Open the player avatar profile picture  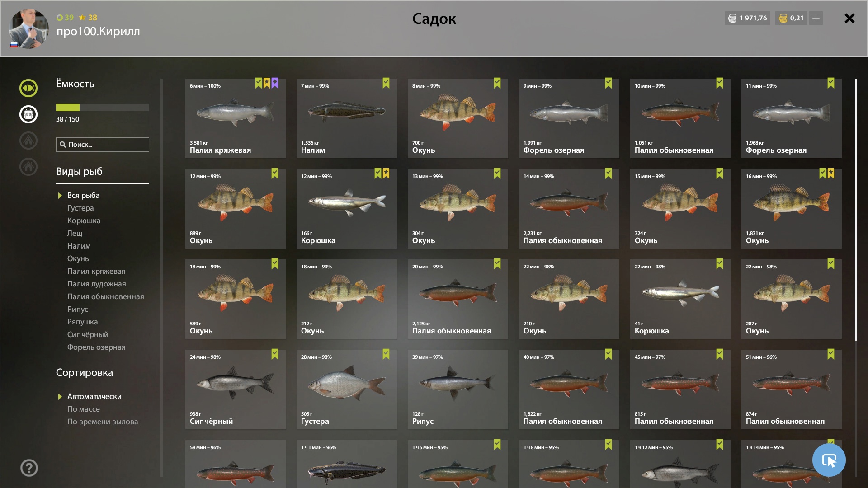(x=28, y=29)
